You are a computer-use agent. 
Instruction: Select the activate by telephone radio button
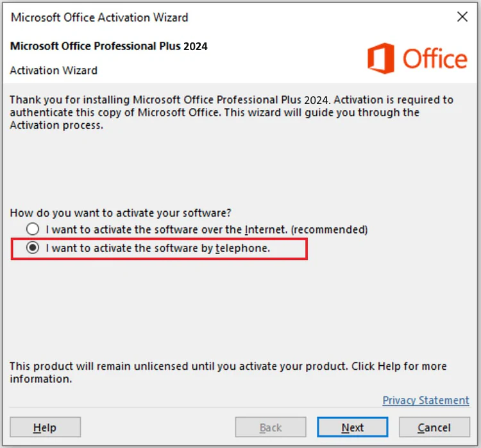tap(32, 248)
